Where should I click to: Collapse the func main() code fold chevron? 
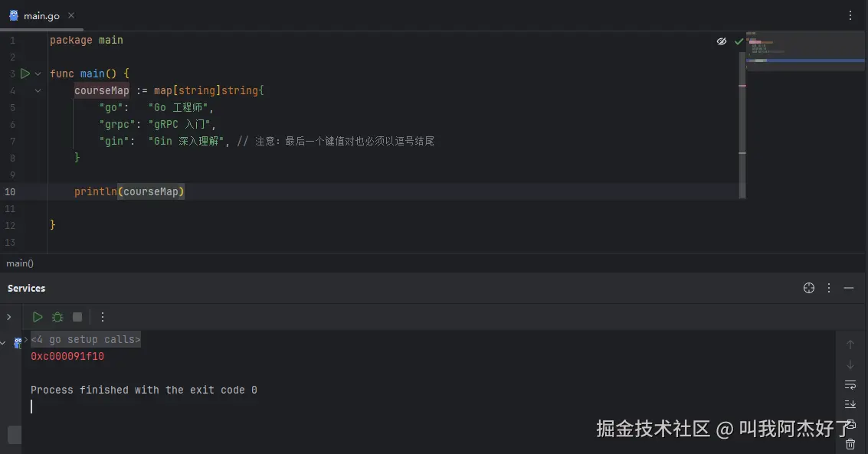(38, 73)
